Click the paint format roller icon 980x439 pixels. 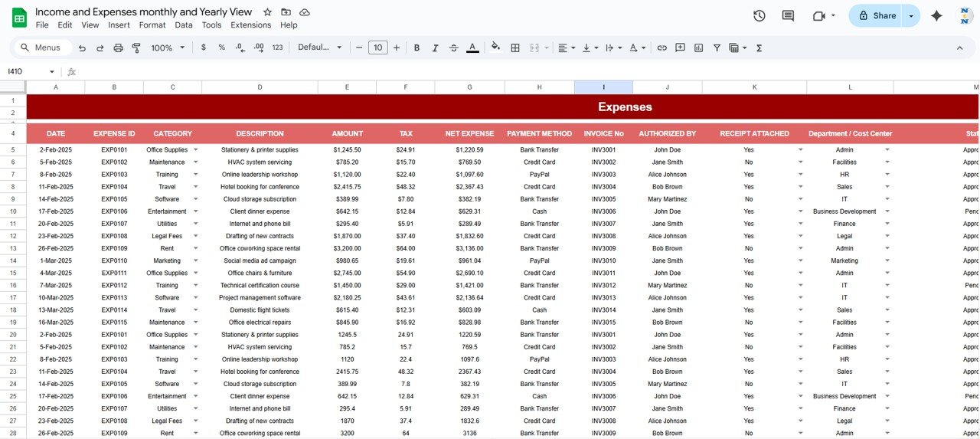click(136, 48)
